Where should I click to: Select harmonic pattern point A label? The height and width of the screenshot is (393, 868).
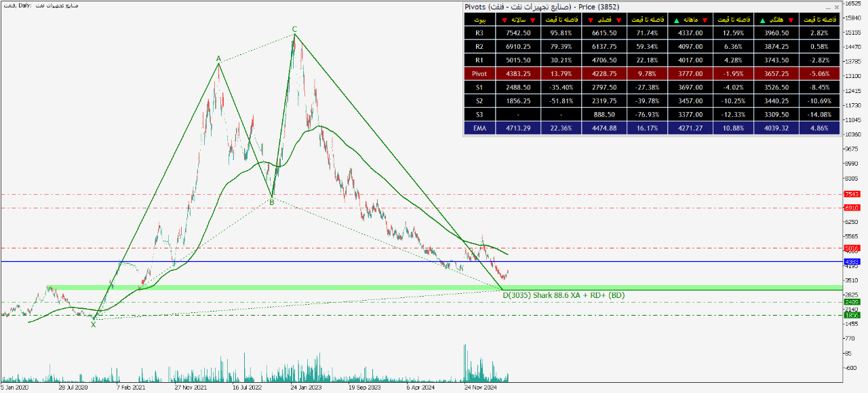click(218, 59)
